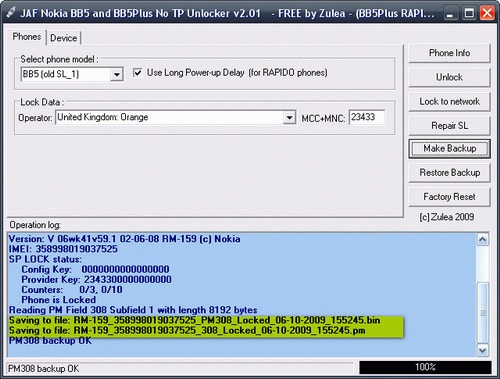Click the IMEI: 358998019037525 log line
Image resolution: width=500 pixels, height=379 pixels.
[x=63, y=249]
